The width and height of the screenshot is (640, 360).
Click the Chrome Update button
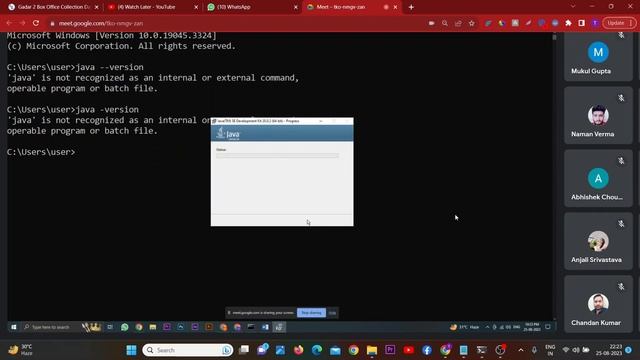[619, 23]
